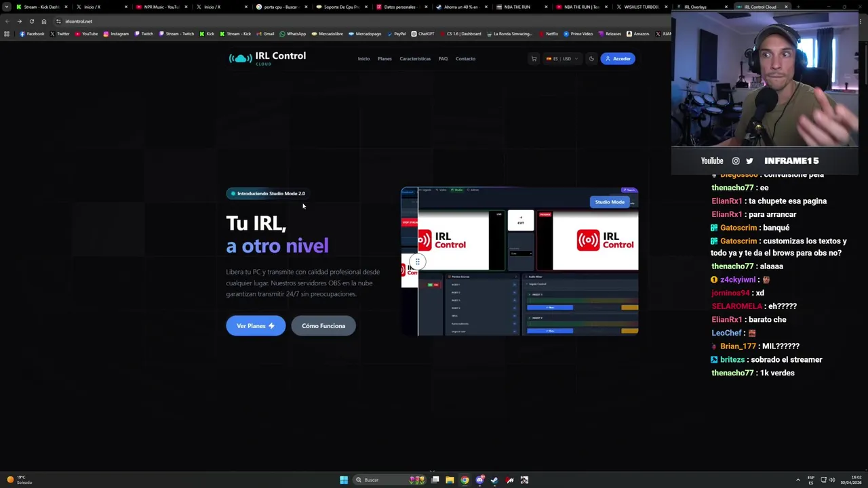The height and width of the screenshot is (488, 868).
Task: Open the shopping cart icon
Action: (534, 59)
